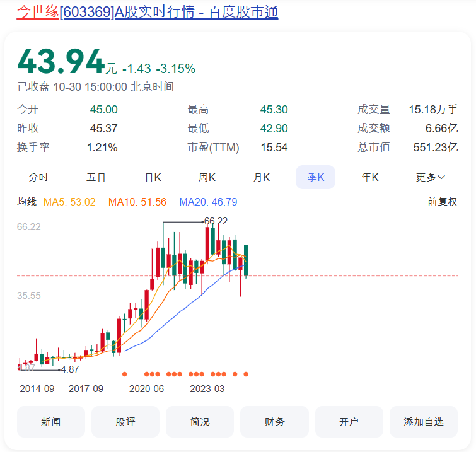Viewport: 476px width, 452px height.
Task: Switch to the 五日 chart tab
Action: click(x=96, y=177)
